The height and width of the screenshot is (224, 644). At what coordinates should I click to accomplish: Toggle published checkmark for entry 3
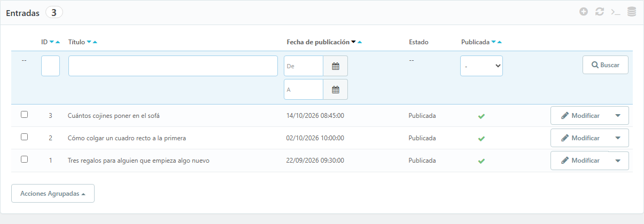481,116
